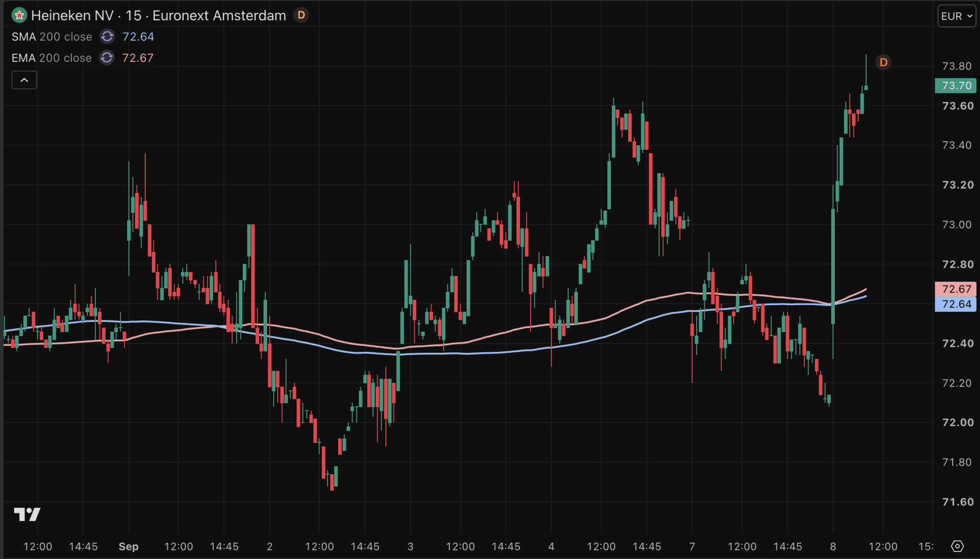Select the EMA 200 close legend label

(52, 58)
